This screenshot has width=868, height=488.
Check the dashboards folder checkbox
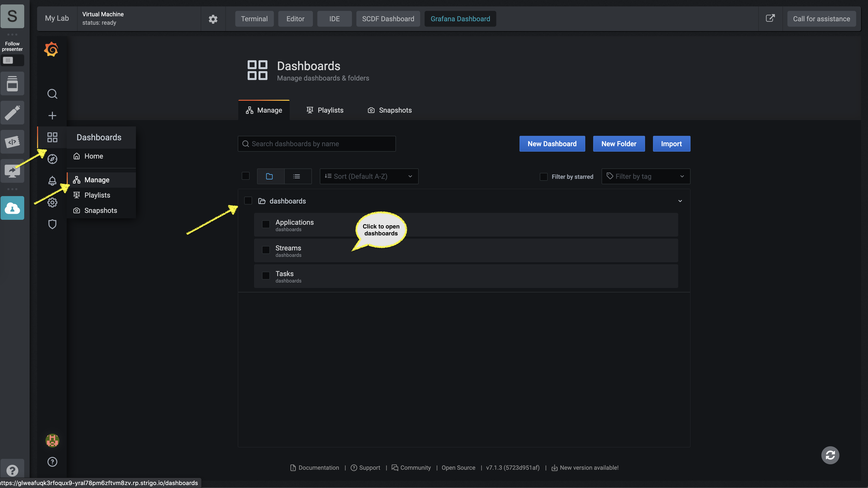248,201
